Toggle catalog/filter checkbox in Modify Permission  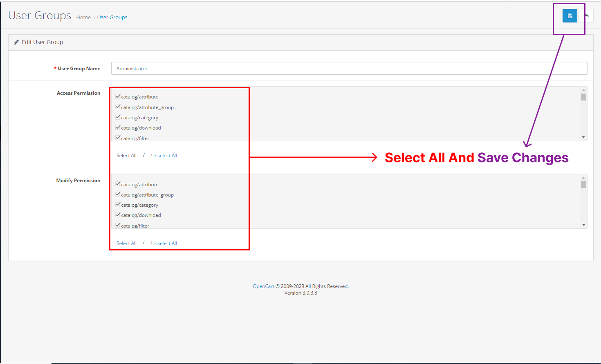coord(118,225)
